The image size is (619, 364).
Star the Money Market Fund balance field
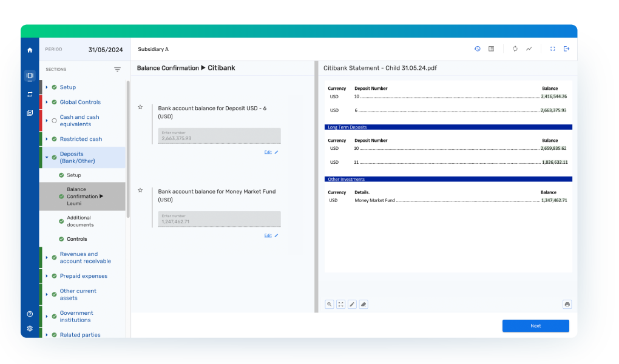point(140,190)
